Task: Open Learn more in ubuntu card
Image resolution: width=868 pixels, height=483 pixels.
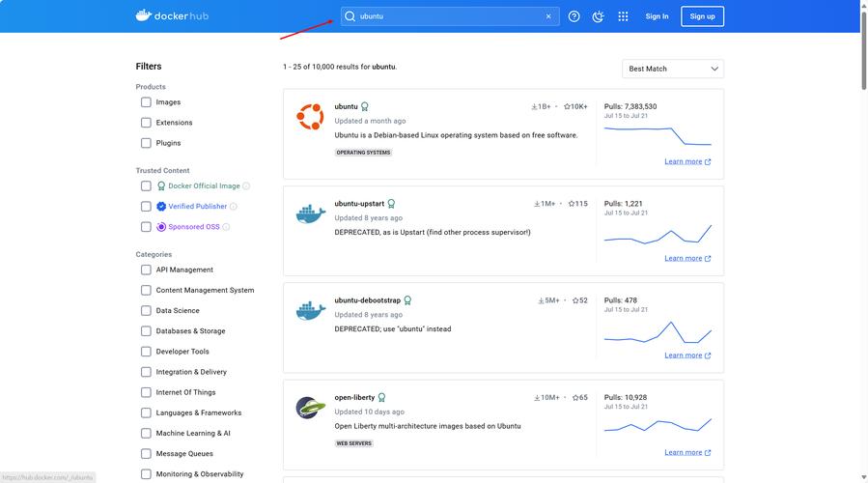Action: 687,161
